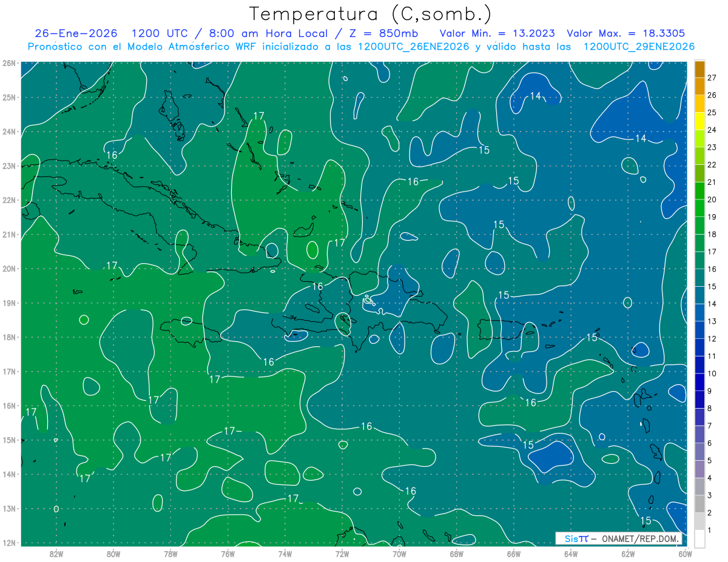
Task: Click the colorbar legend value '23'
Action: (712, 147)
